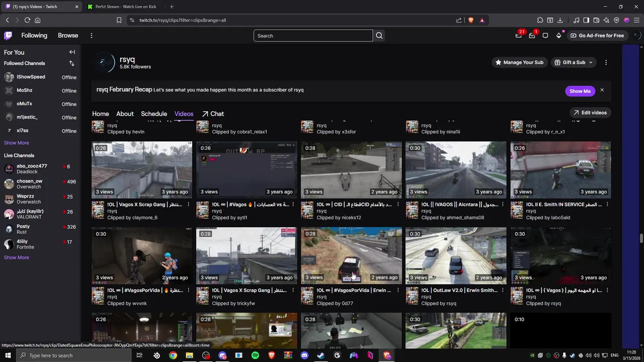Screen dimensions: 644x362
Task: Click the Show Me recap button
Action: point(580,91)
